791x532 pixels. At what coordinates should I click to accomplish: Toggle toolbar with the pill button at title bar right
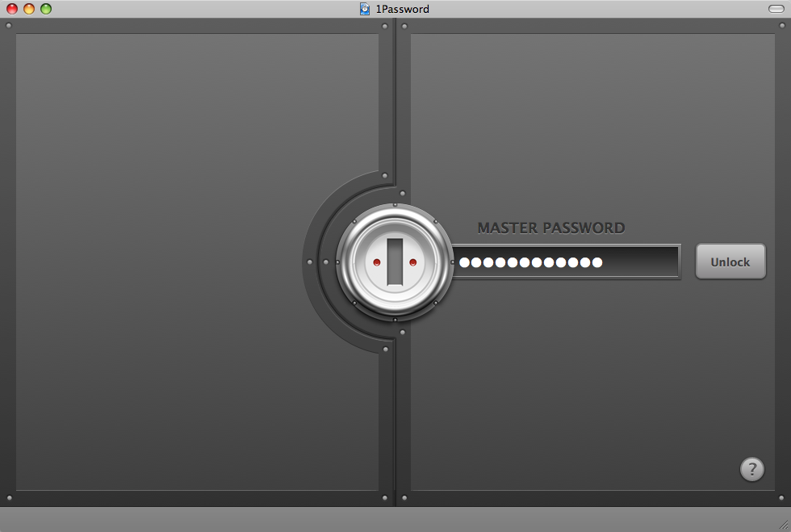tap(776, 9)
